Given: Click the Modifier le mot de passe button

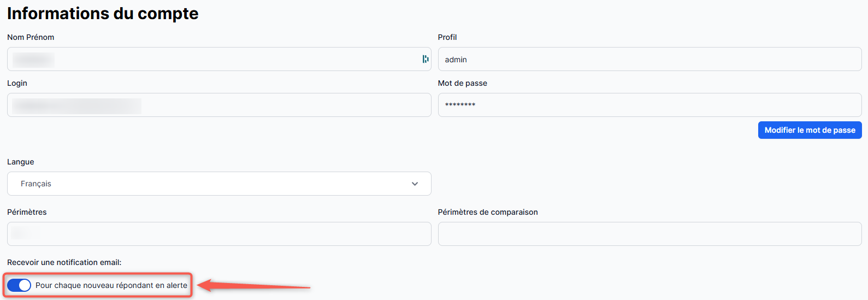Looking at the screenshot, I should (810, 130).
